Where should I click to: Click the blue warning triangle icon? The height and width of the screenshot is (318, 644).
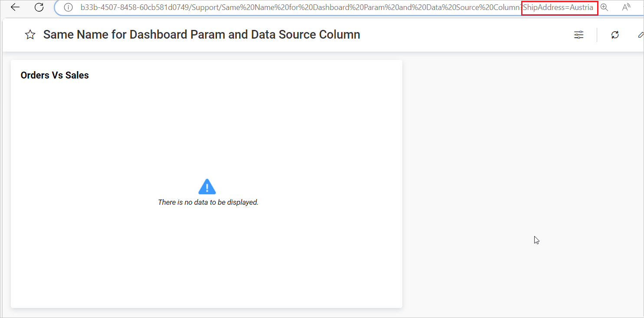pyautogui.click(x=207, y=186)
